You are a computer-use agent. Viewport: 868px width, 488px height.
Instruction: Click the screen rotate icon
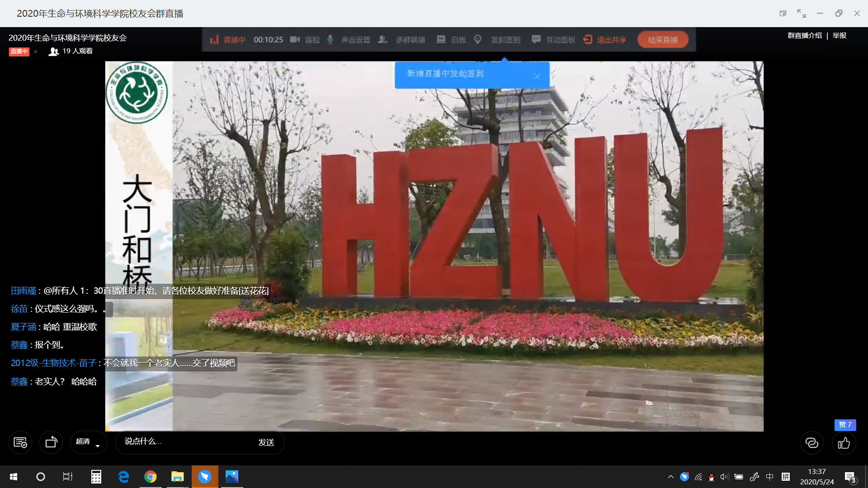pos(51,442)
